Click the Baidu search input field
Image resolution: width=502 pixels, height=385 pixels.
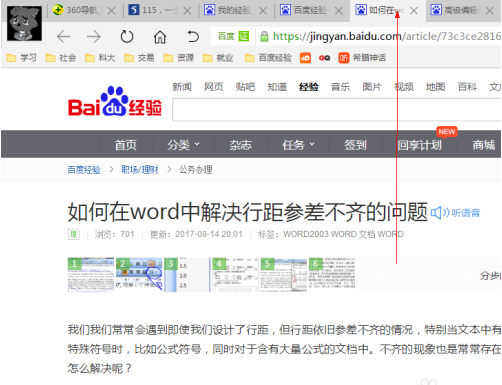(x=337, y=110)
